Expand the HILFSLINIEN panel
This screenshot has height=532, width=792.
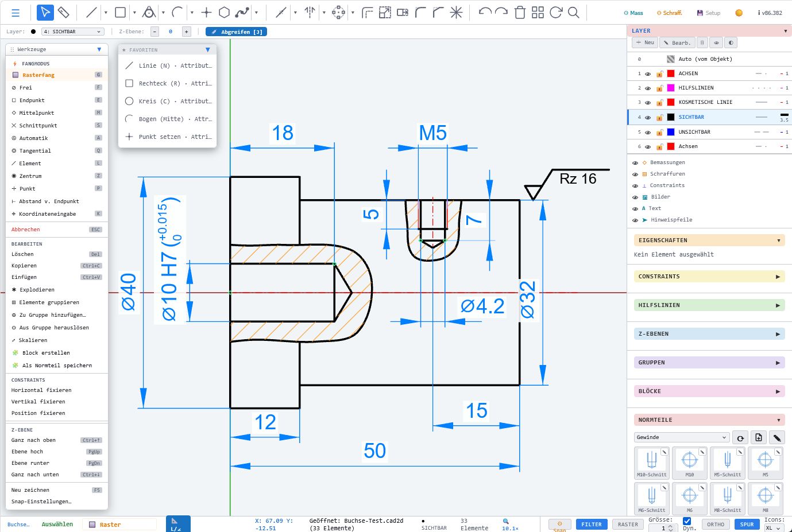709,305
